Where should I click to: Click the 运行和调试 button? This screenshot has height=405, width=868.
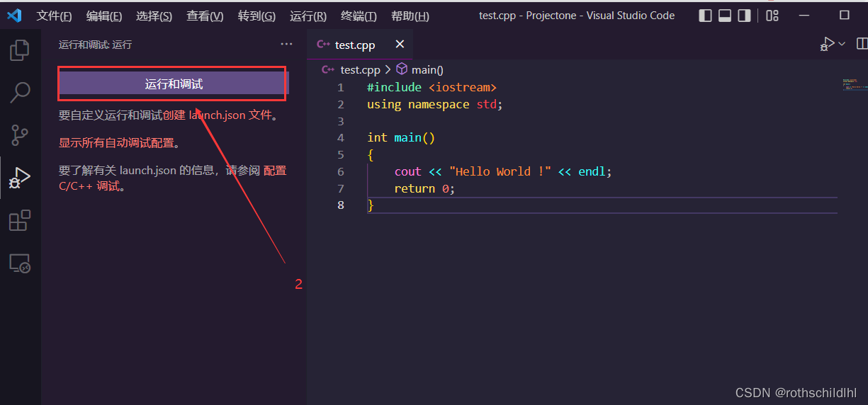(x=174, y=84)
